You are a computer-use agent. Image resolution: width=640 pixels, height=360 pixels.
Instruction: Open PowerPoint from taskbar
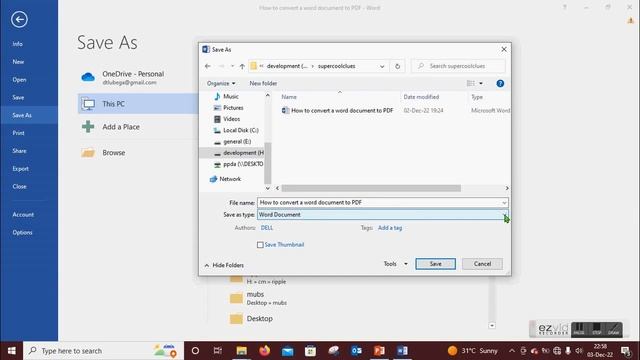click(x=379, y=351)
